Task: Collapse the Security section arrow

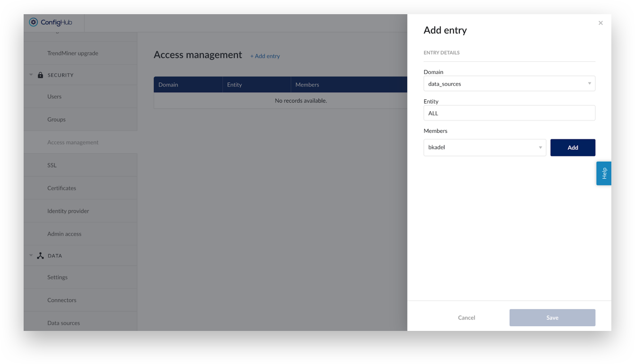Action: tap(31, 75)
